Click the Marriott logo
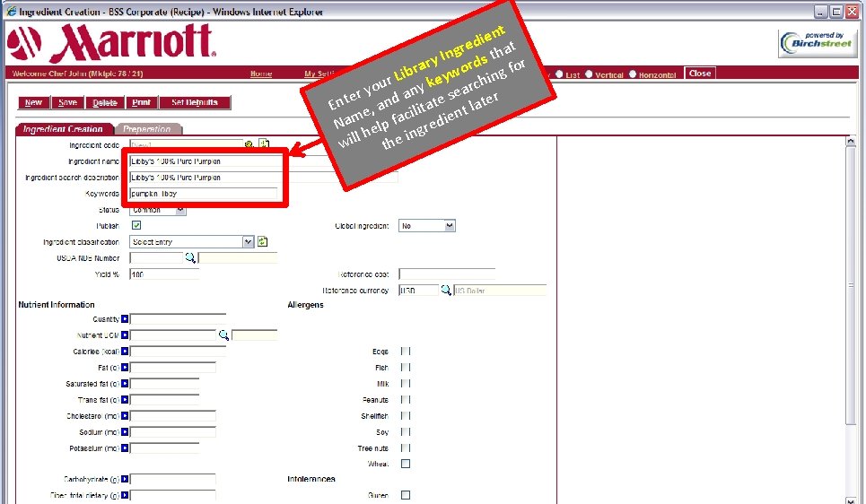This screenshot has width=866, height=504. [x=111, y=43]
